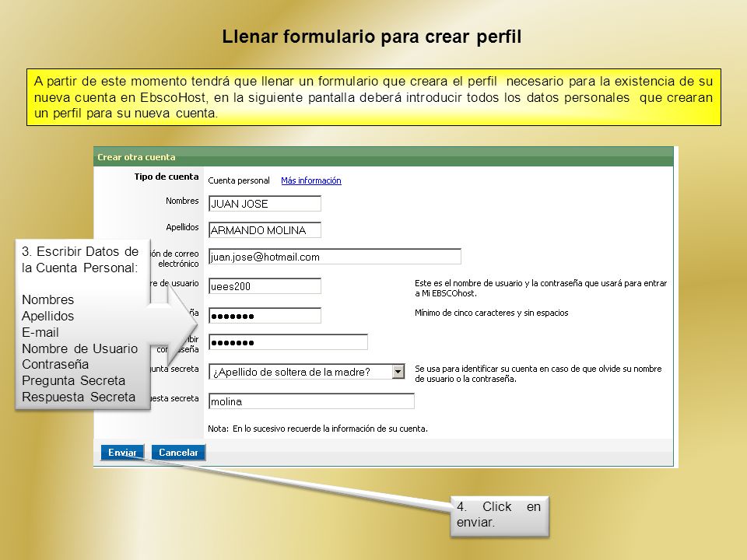747x560 pixels.
Task: Click the slide title 'Llenar formulario para crear perfil'
Action: tap(372, 37)
